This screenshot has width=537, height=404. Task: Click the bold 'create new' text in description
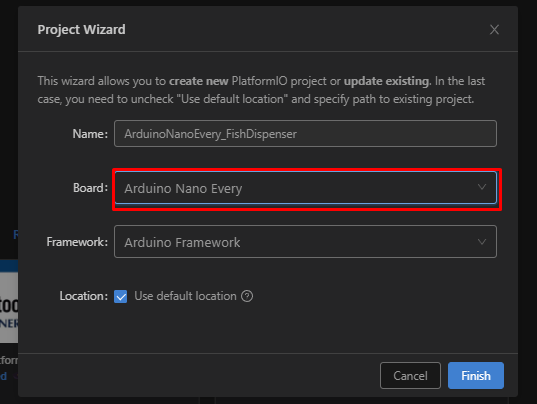(199, 81)
